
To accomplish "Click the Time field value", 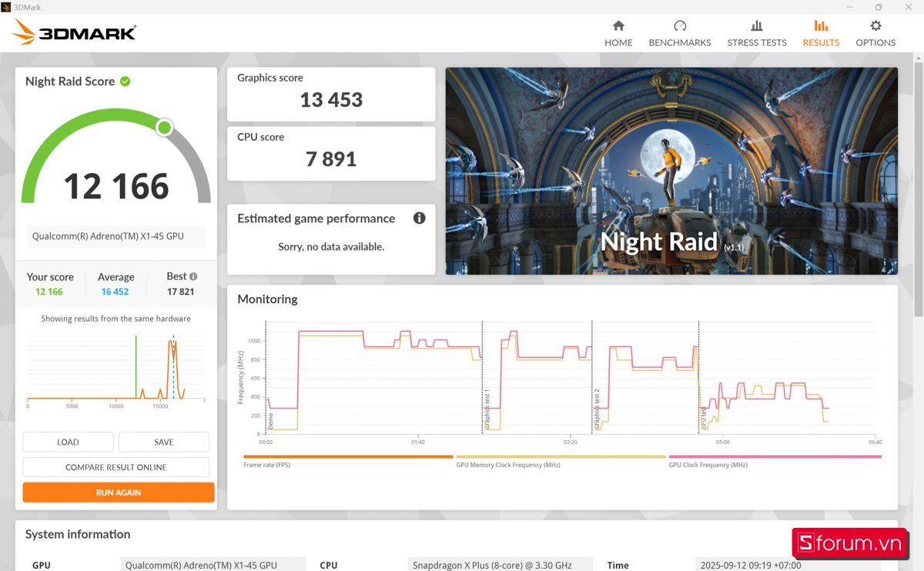I will point(787,565).
